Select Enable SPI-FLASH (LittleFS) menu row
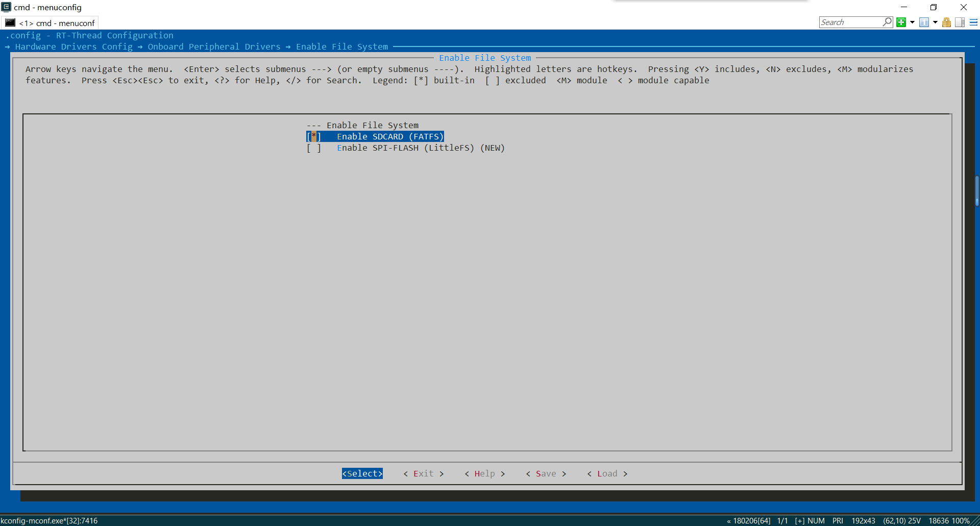This screenshot has width=980, height=526. tap(405, 148)
